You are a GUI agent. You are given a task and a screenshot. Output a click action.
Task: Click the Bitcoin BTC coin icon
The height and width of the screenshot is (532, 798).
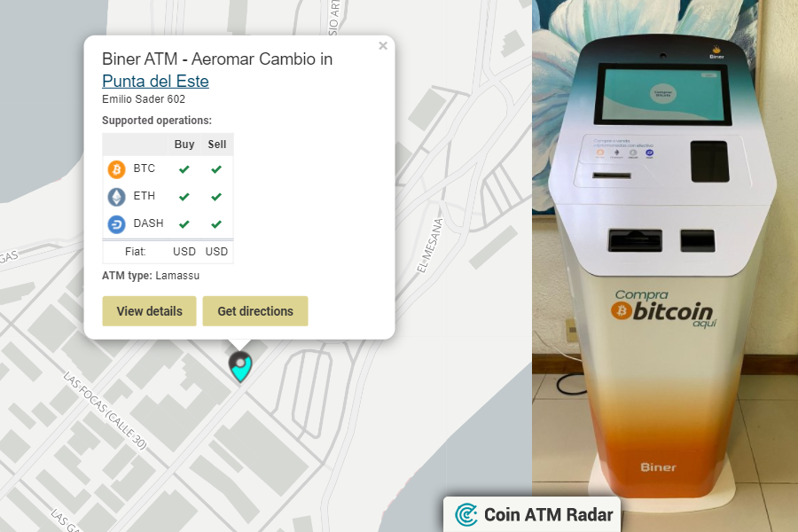(116, 169)
